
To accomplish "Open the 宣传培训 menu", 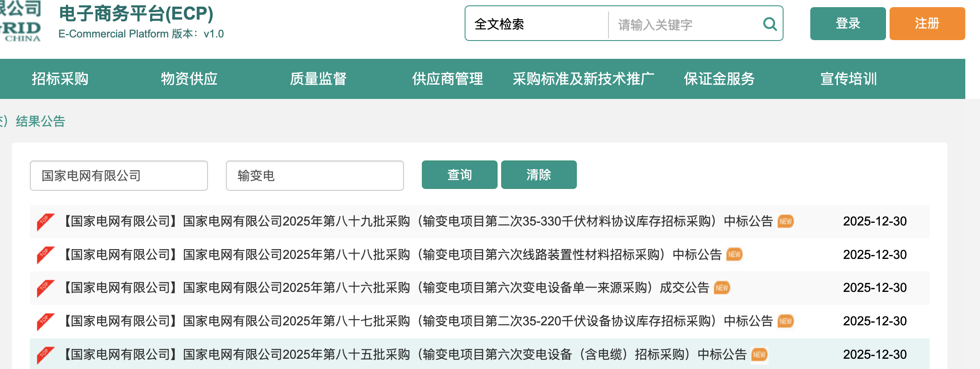I will point(849,79).
